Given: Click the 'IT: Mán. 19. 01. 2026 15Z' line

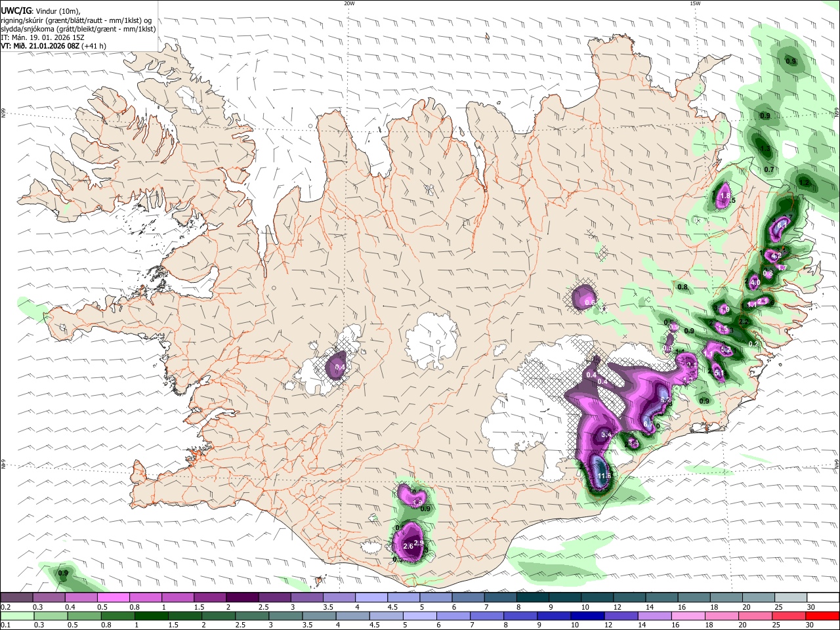Looking at the screenshot, I should pos(41,37).
